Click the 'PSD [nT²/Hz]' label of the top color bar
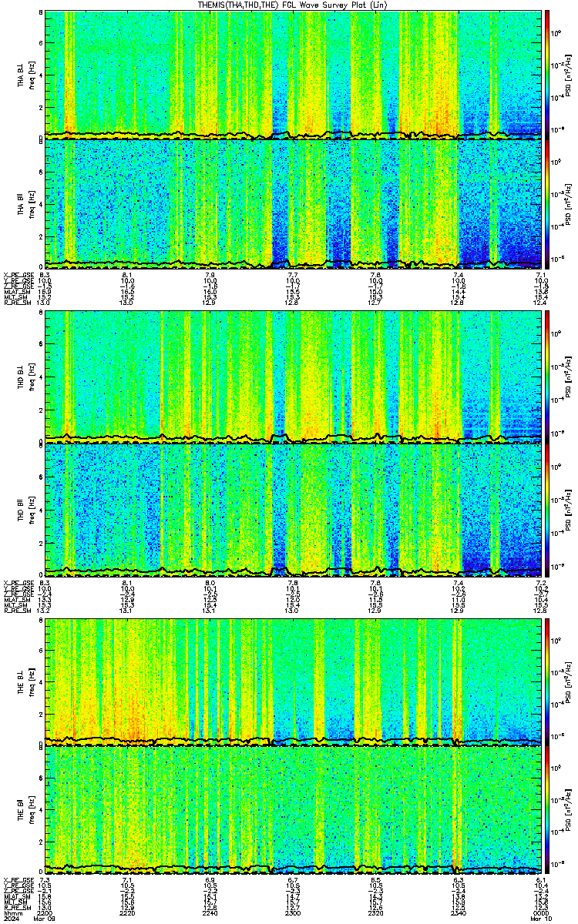This screenshot has height=924, width=578. [x=569, y=74]
